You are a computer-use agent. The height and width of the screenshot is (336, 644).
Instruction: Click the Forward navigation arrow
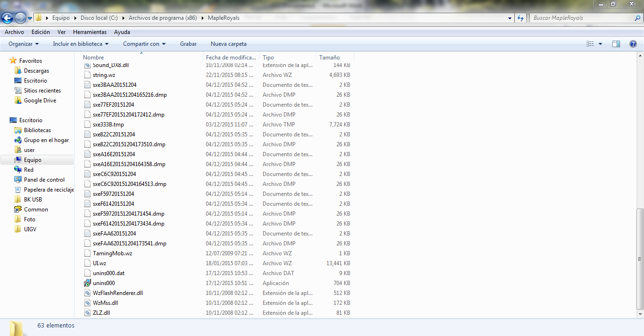point(20,18)
